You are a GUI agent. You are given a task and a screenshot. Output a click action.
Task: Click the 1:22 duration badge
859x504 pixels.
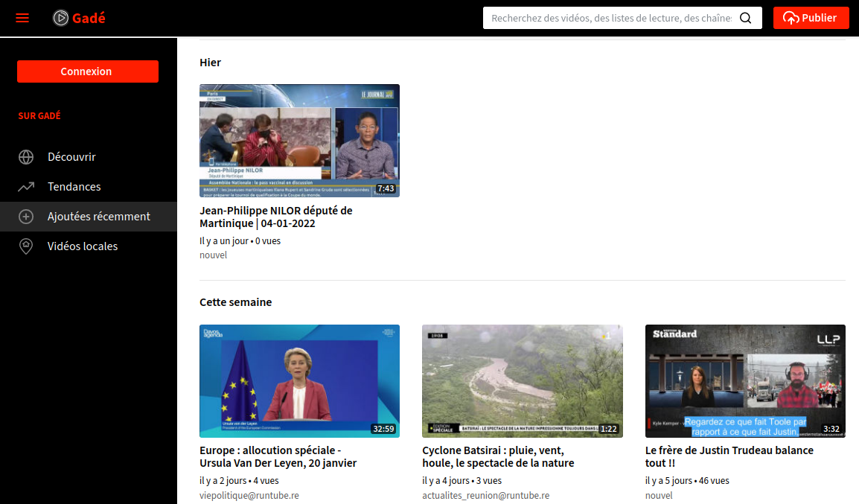click(x=609, y=429)
